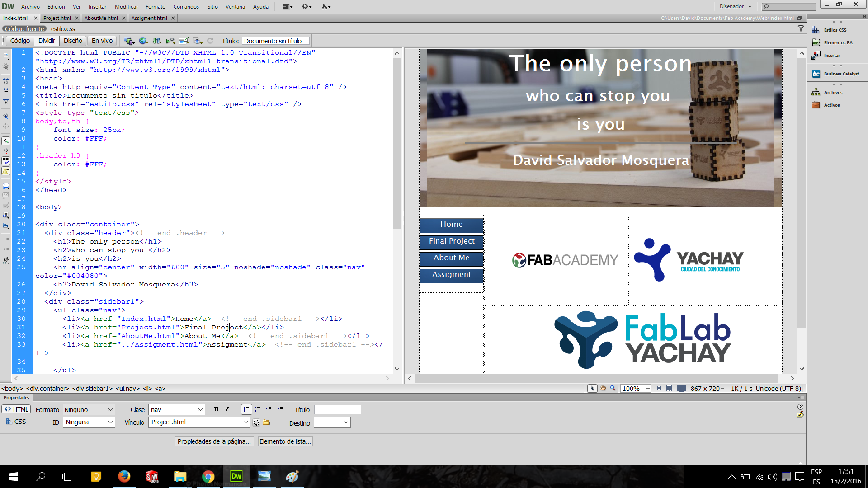Click the check browser compatibility icon
The width and height of the screenshot is (868, 488).
tap(184, 41)
